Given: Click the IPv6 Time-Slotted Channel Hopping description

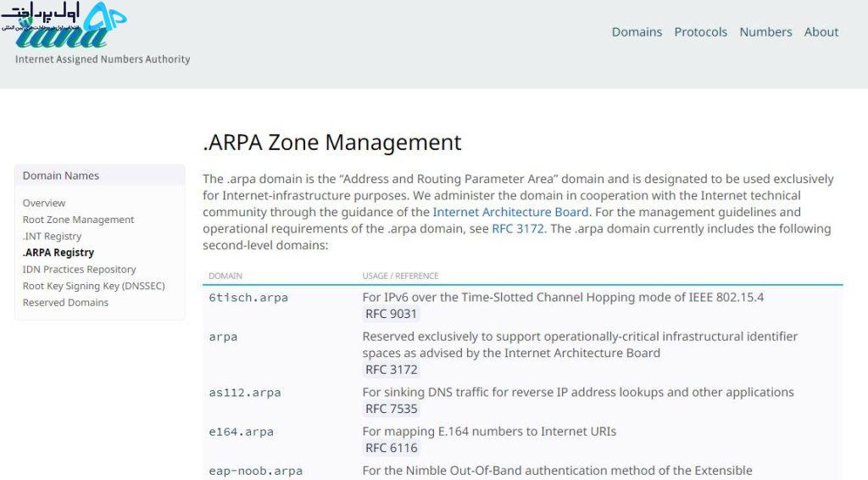Looking at the screenshot, I should [563, 298].
